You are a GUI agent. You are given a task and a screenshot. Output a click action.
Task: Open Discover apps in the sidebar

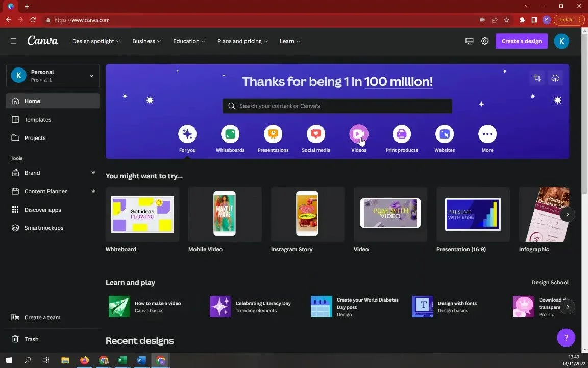tap(53, 210)
